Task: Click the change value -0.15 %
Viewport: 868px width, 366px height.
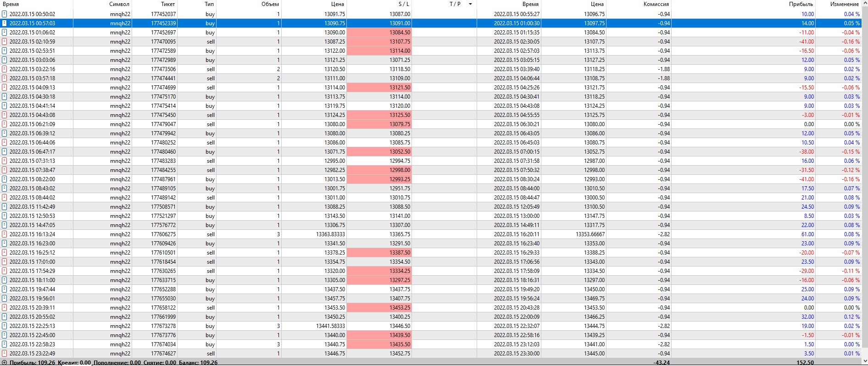Action: (x=851, y=152)
